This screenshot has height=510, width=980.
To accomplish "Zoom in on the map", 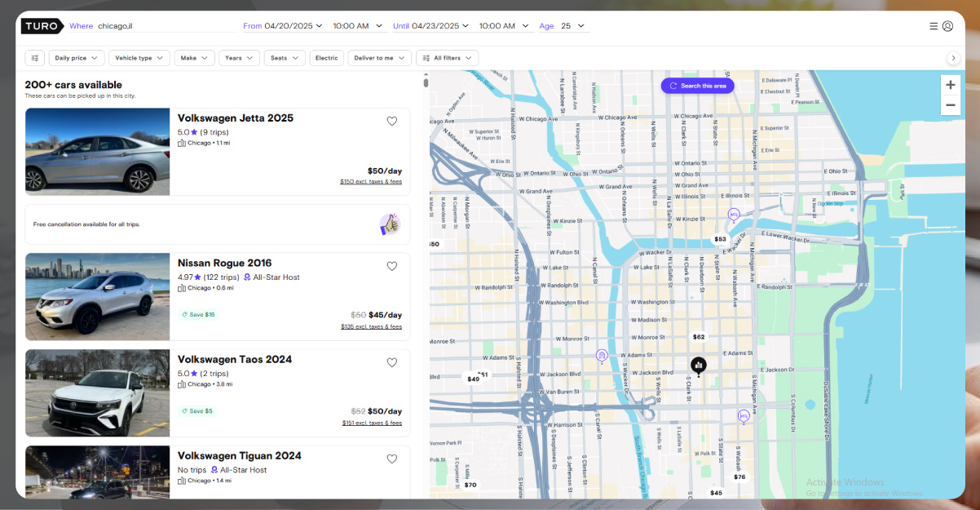I will [950, 84].
